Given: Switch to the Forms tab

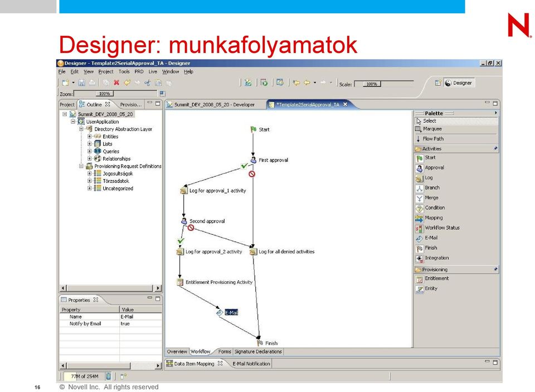Looking at the screenshot, I should click(x=225, y=351).
